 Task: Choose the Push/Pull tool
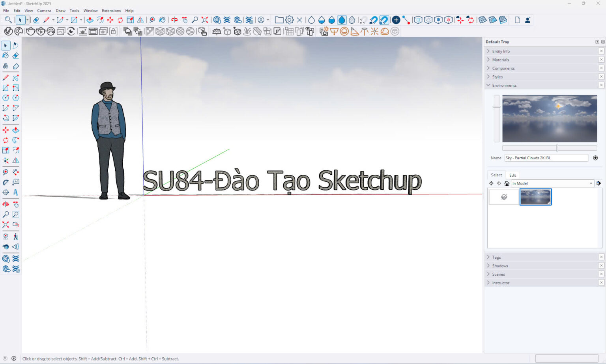[x=15, y=130]
